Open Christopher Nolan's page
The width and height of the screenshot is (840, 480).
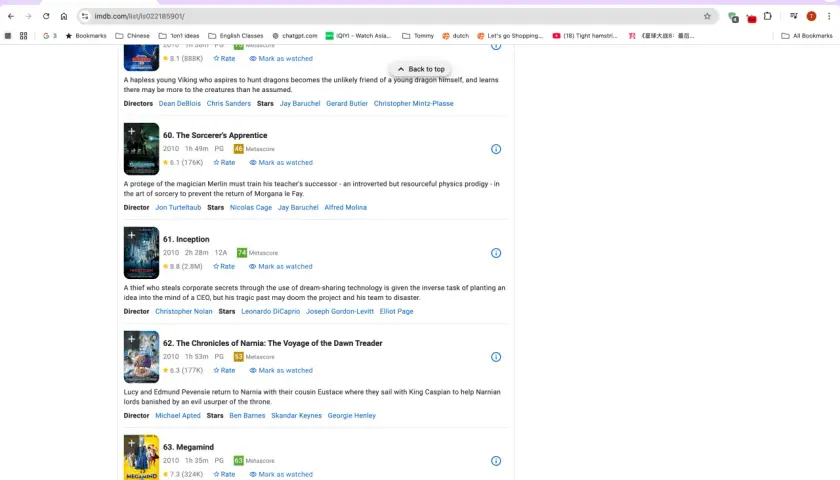pyautogui.click(x=184, y=311)
